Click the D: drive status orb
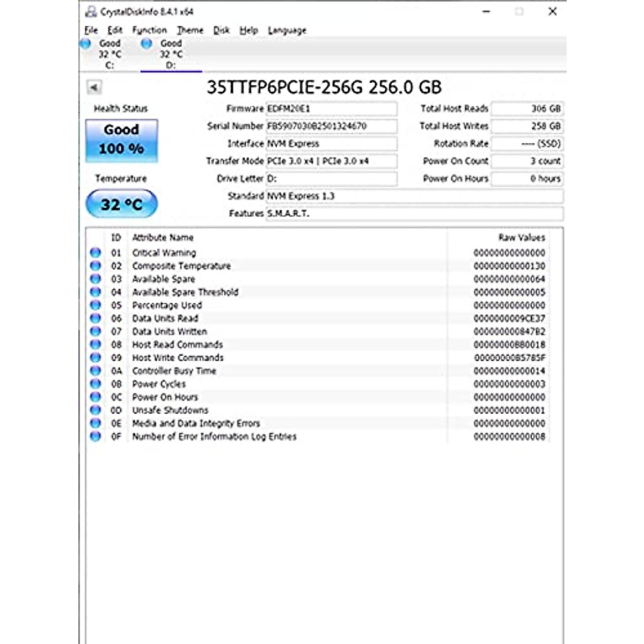Screen dimensions: 644x644 [x=147, y=44]
